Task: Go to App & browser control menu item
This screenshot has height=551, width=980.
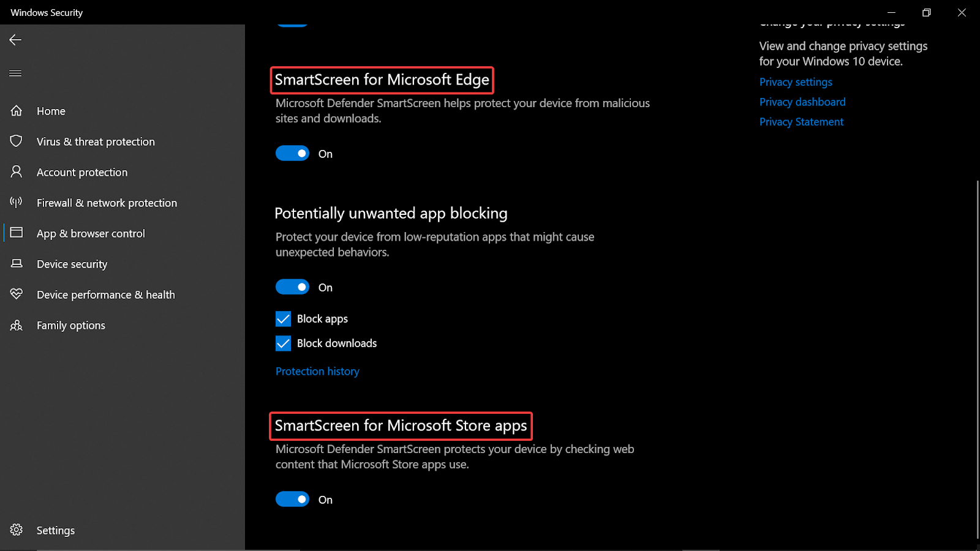Action: point(91,233)
